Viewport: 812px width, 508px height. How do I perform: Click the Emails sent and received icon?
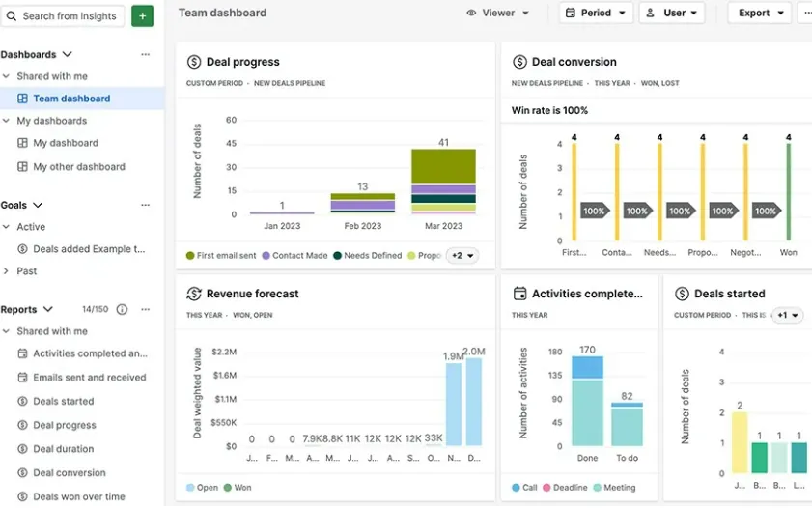click(22, 378)
